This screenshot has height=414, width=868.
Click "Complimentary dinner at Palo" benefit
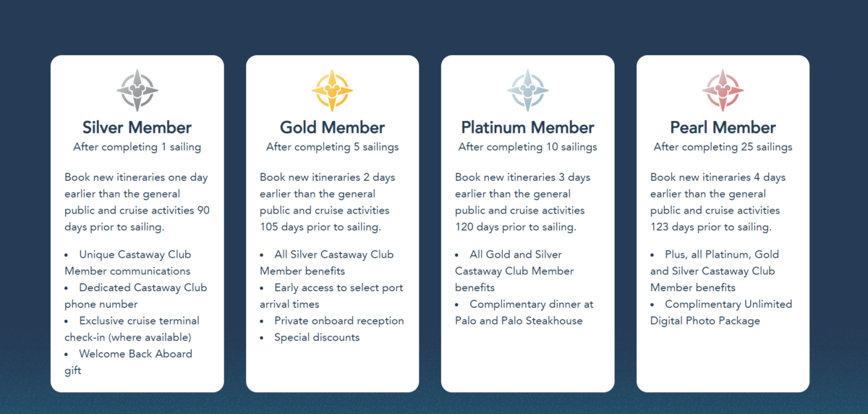pyautogui.click(x=531, y=305)
